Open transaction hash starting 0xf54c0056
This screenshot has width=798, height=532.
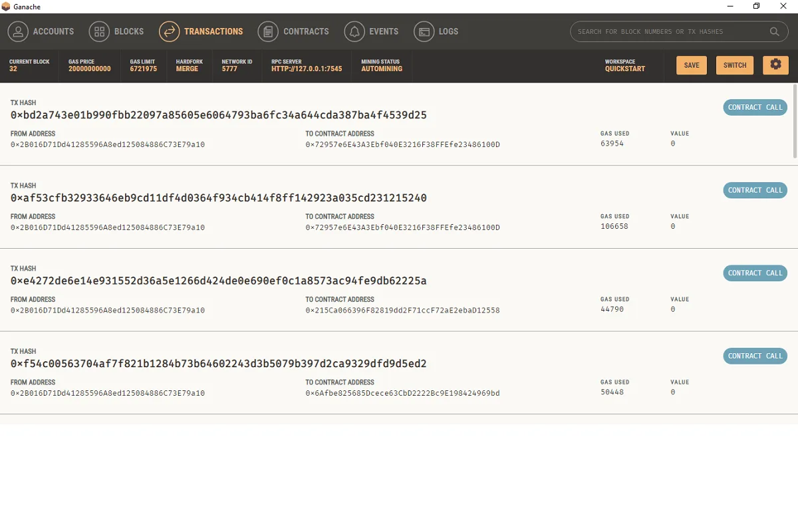click(x=218, y=364)
